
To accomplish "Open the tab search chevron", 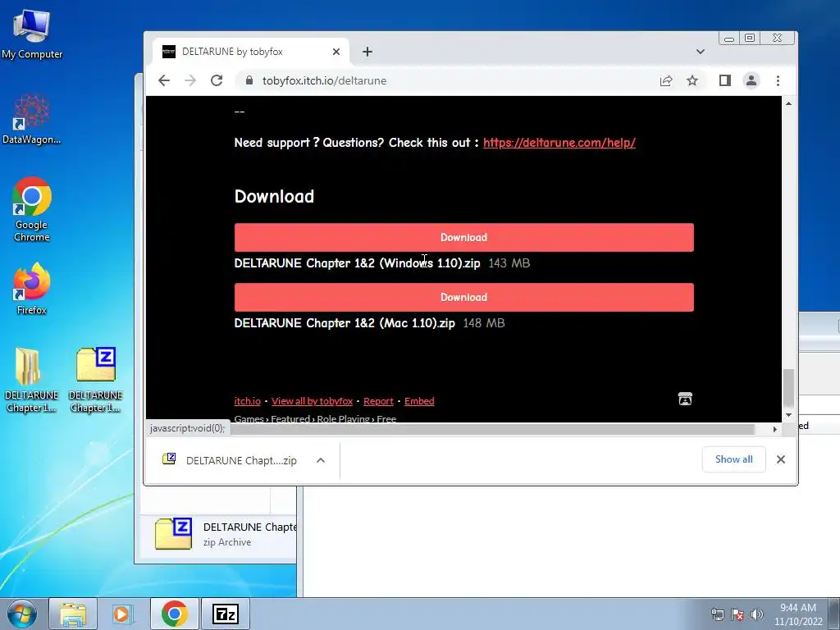I will tap(701, 52).
